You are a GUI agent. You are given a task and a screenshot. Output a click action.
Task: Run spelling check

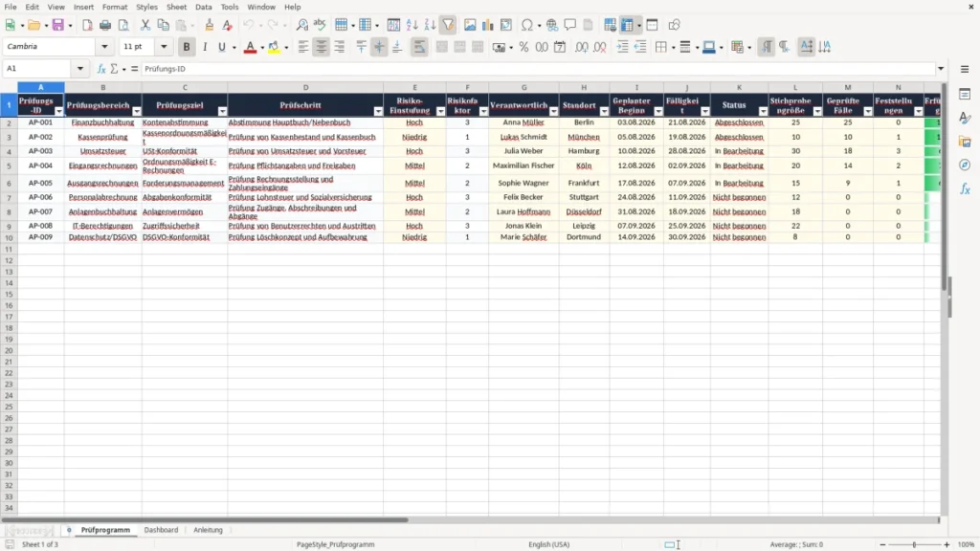pos(320,25)
